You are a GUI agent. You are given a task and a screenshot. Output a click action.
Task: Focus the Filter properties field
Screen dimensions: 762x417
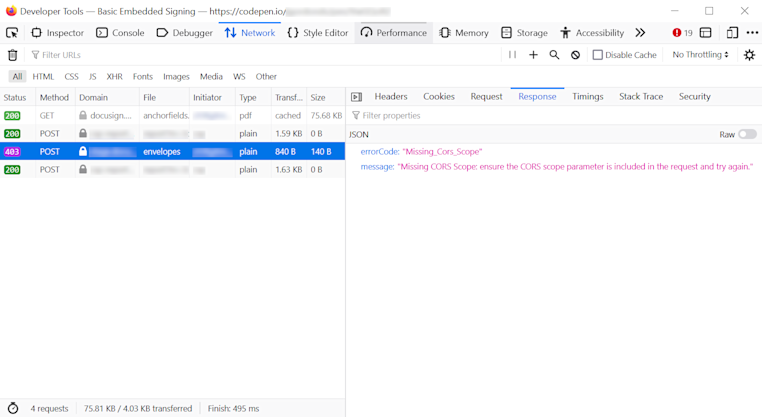(554, 116)
